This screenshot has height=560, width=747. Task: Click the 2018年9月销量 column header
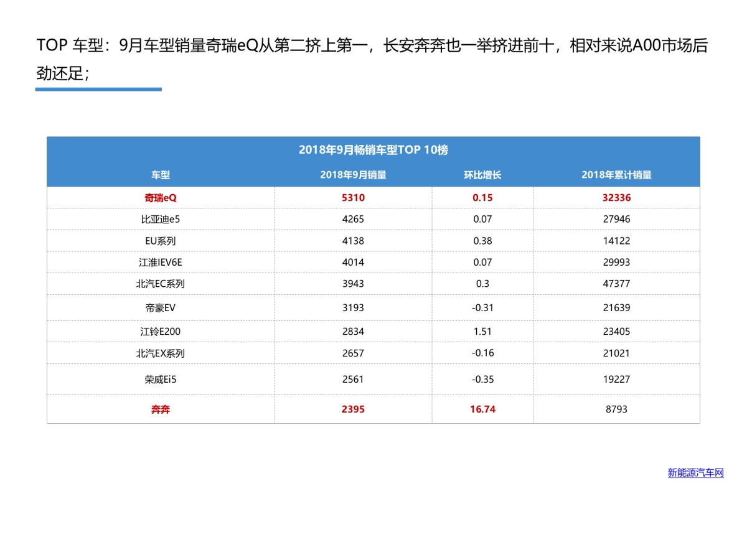point(353,175)
